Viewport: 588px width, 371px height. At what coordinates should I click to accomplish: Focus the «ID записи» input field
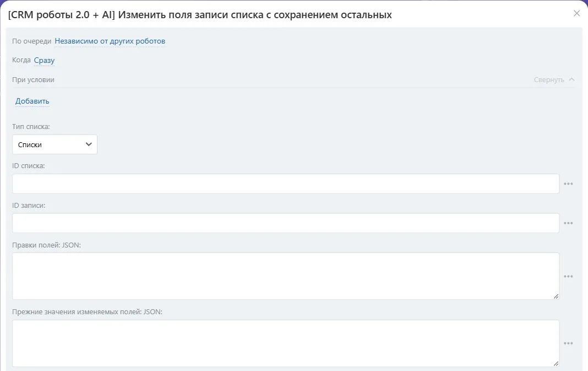point(286,223)
